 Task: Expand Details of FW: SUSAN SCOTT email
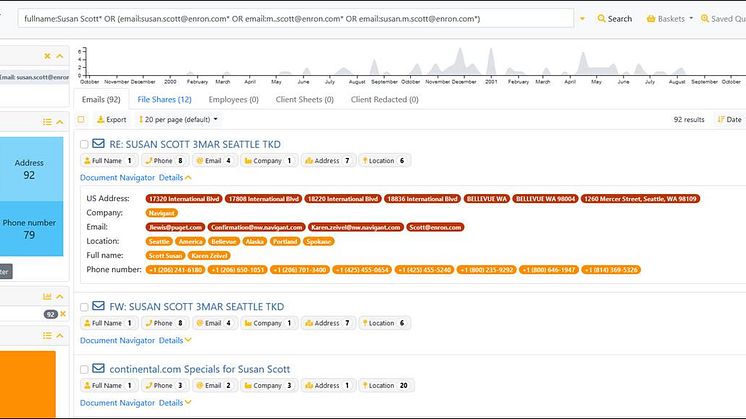tap(175, 340)
